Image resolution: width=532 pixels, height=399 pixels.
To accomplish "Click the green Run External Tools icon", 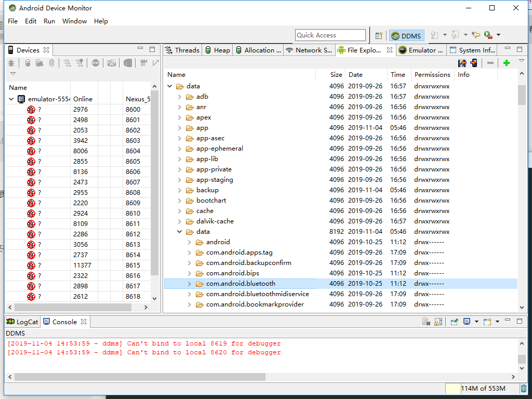I will (x=488, y=35).
